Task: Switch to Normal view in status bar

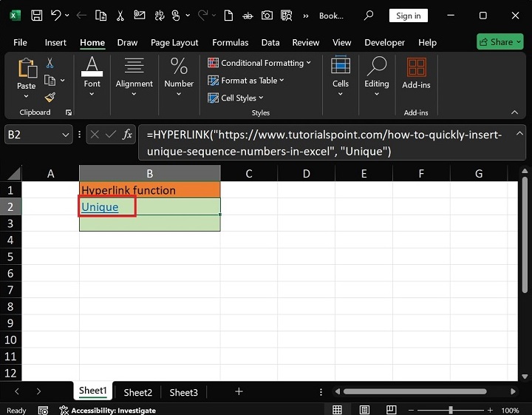Action: pyautogui.click(x=337, y=410)
